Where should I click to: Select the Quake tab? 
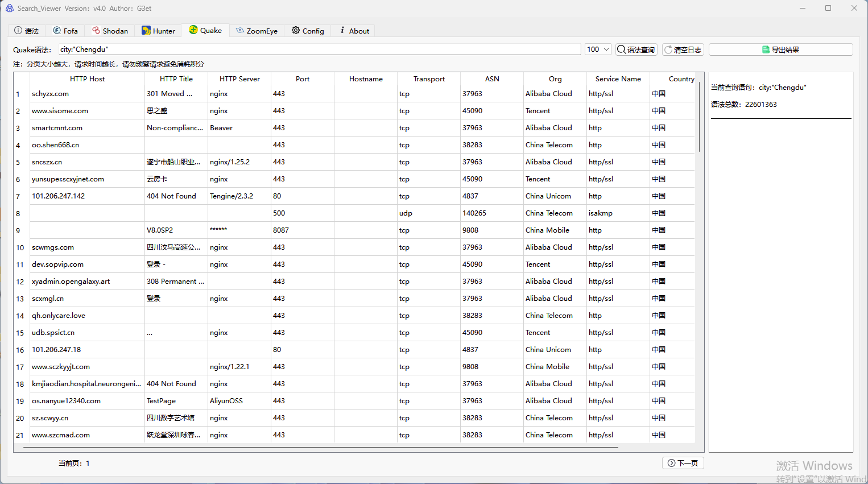(x=205, y=30)
